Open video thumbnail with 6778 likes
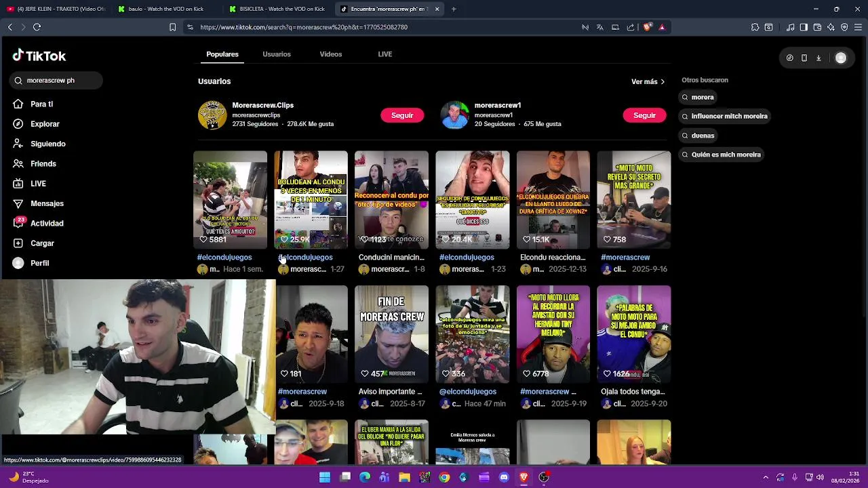 [553, 334]
